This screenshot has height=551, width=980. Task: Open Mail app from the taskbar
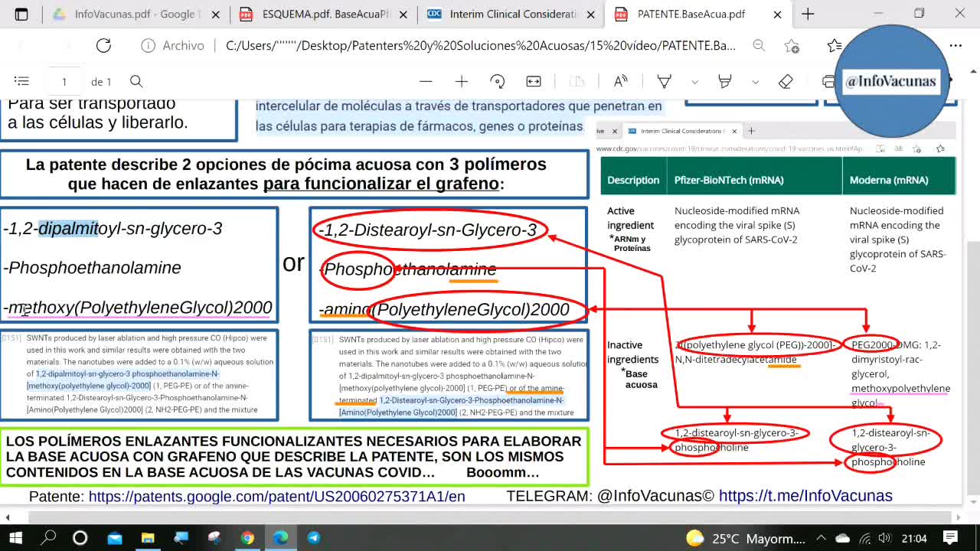click(x=114, y=538)
